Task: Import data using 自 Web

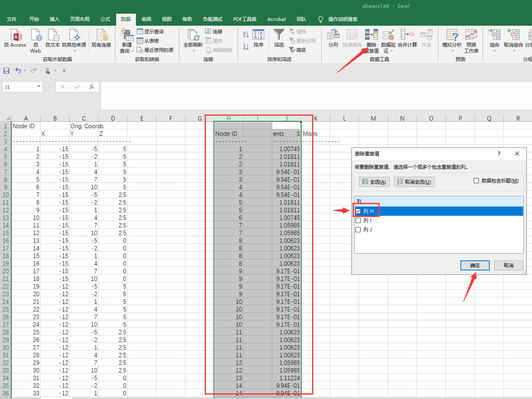Action: tap(35, 41)
